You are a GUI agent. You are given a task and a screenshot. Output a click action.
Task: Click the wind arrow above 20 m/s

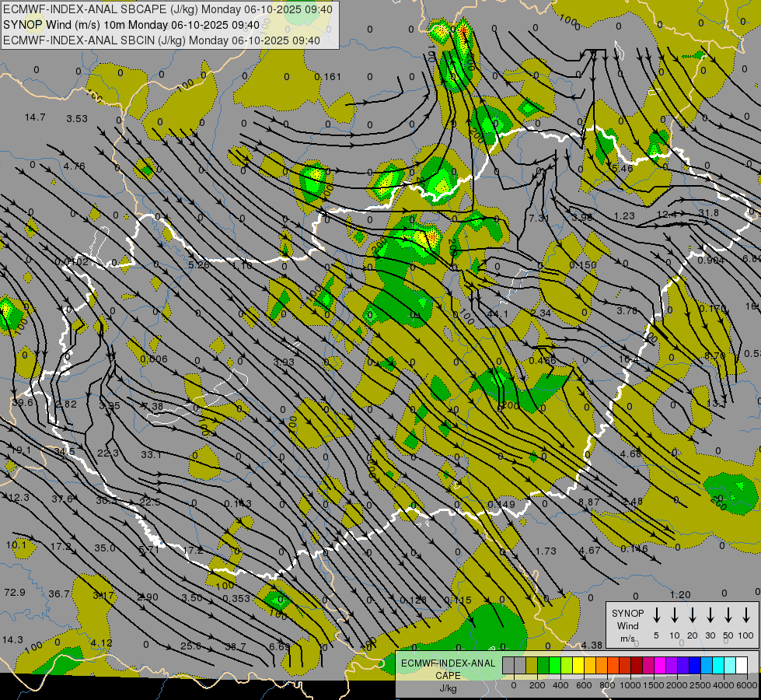[x=693, y=614]
